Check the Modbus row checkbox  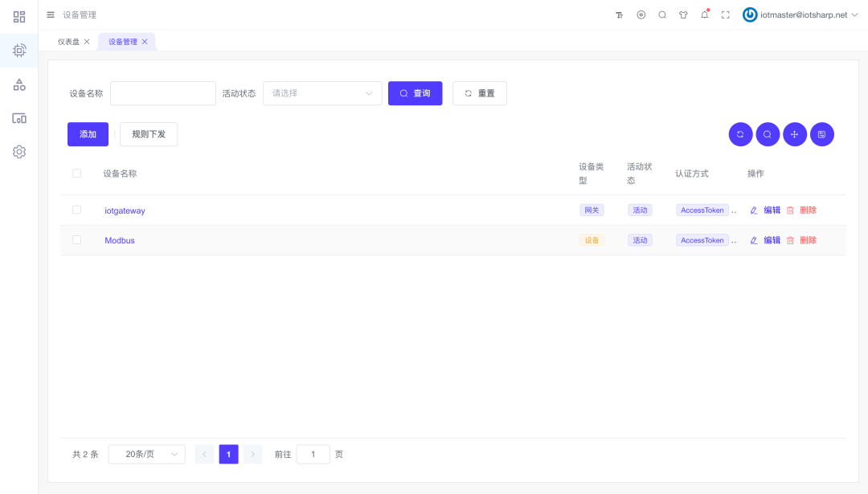(x=77, y=239)
